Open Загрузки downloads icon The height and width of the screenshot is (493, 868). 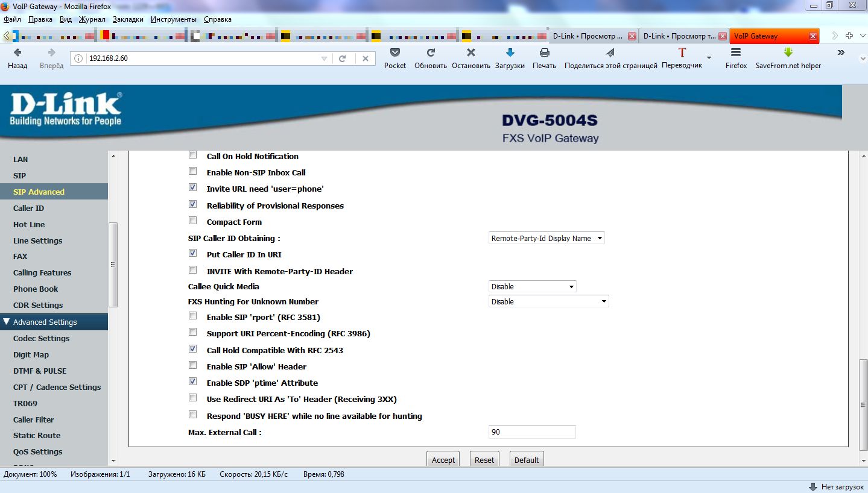pos(510,52)
